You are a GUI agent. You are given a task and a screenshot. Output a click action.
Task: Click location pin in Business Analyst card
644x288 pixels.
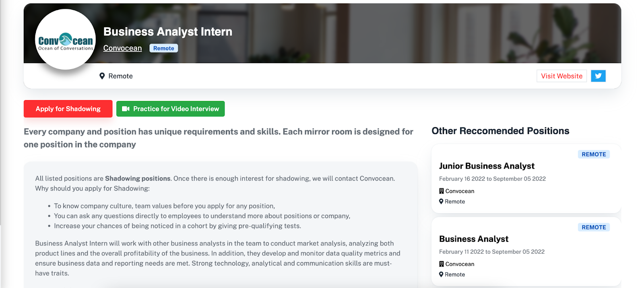[442, 274]
